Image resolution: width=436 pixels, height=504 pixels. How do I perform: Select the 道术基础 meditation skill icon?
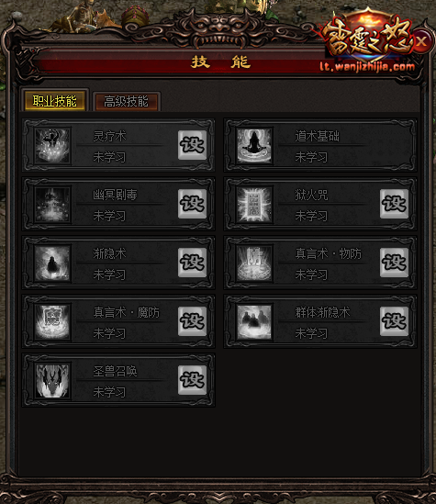(x=254, y=146)
